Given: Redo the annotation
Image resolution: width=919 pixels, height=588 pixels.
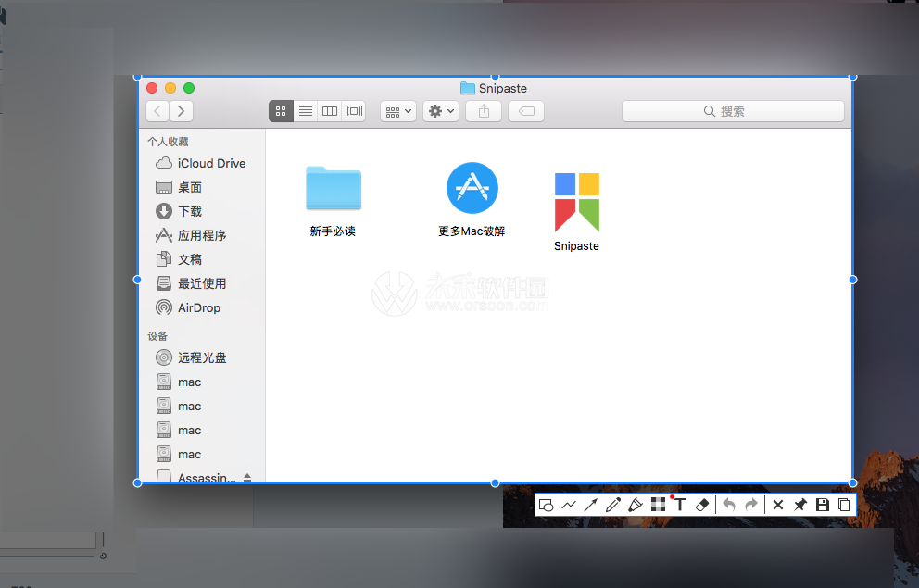Looking at the screenshot, I should [750, 505].
